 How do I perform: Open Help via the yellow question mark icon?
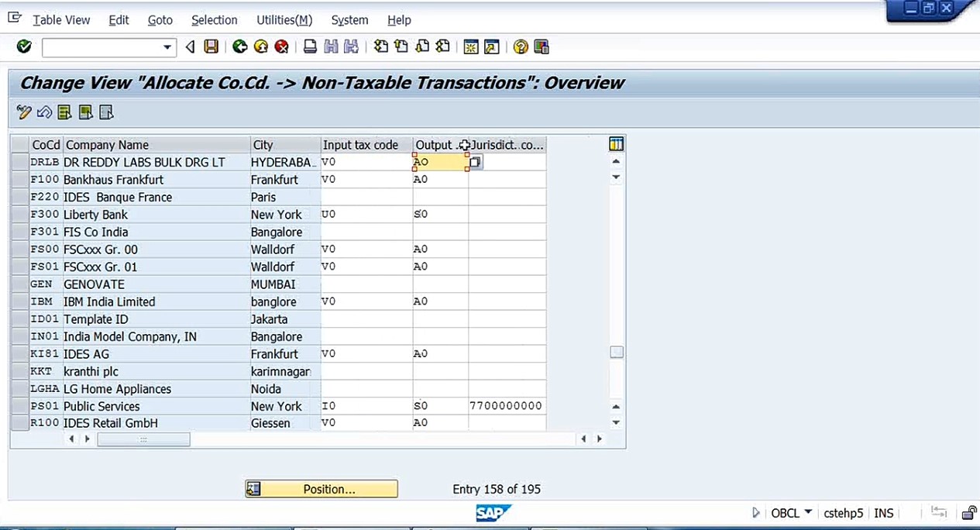[x=521, y=47]
